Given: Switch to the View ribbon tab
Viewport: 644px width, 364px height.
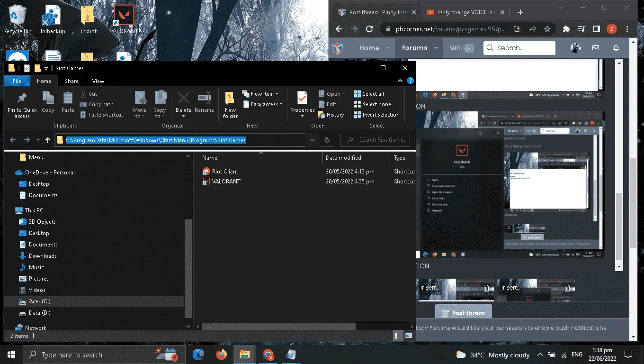Looking at the screenshot, I should [98, 81].
